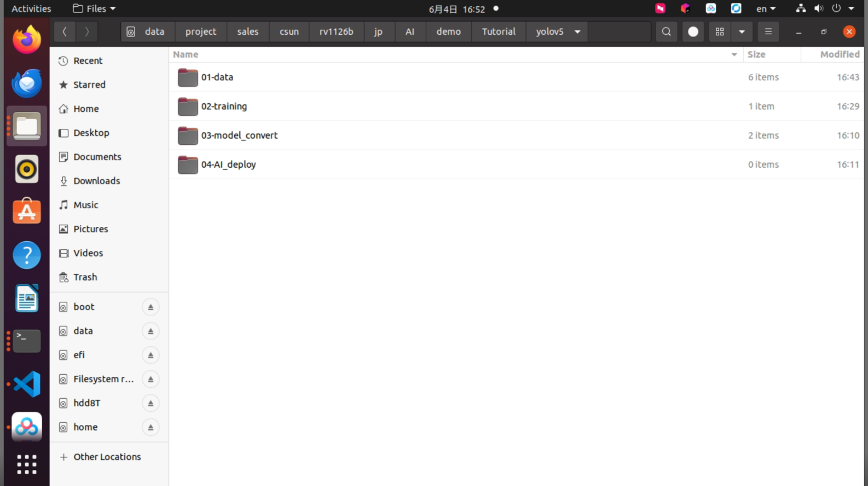Open Terminal from the dock

pos(27,341)
